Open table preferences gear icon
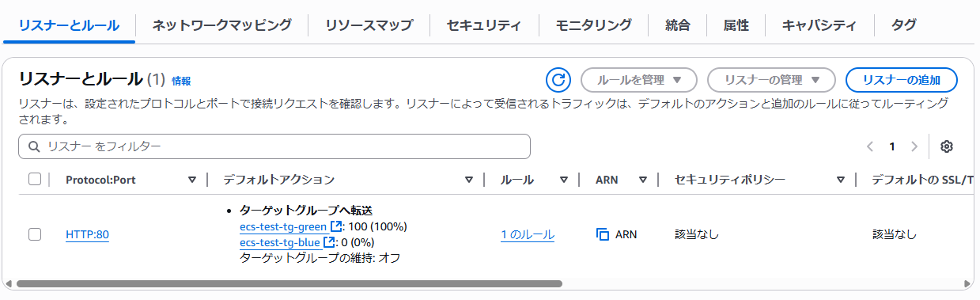 tap(947, 146)
